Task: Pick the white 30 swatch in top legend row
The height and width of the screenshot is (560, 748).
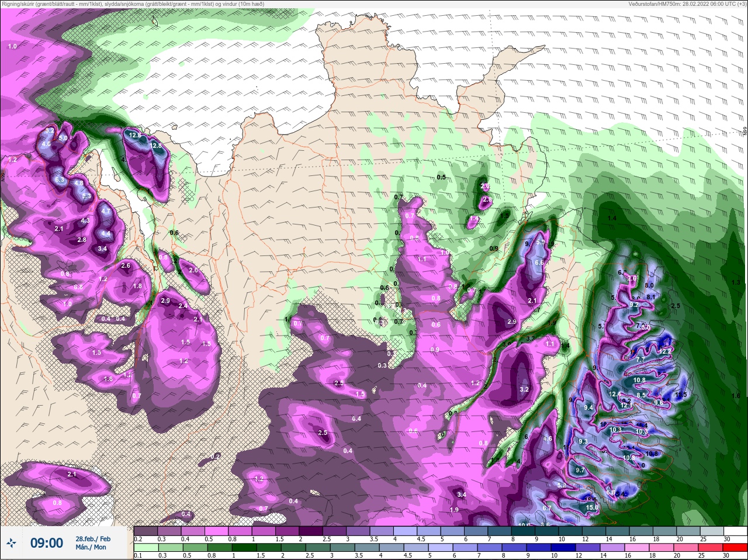Action: pos(735,531)
